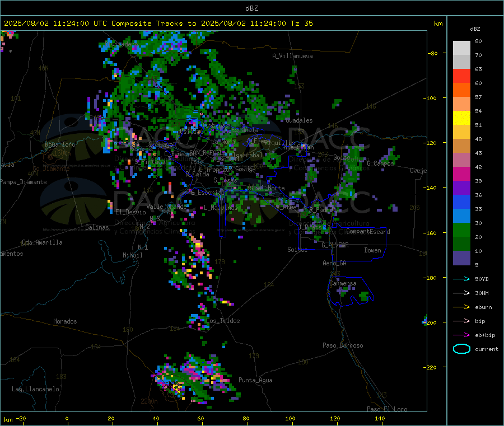This screenshot has width=504, height=426.
Task: Click the Lag.Llancanelo location label
Action: pyautogui.click(x=36, y=389)
